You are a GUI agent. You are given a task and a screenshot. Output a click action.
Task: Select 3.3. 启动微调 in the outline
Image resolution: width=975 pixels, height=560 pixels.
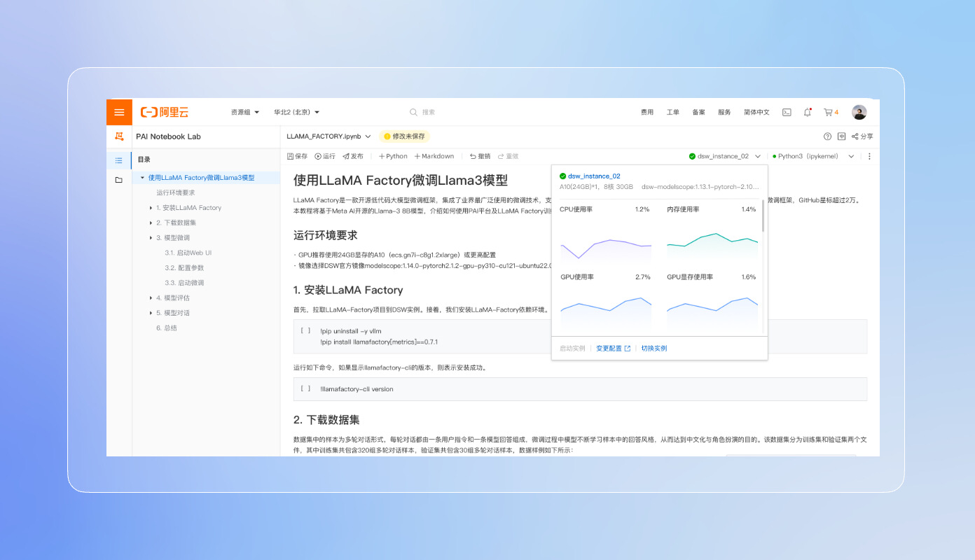click(184, 283)
